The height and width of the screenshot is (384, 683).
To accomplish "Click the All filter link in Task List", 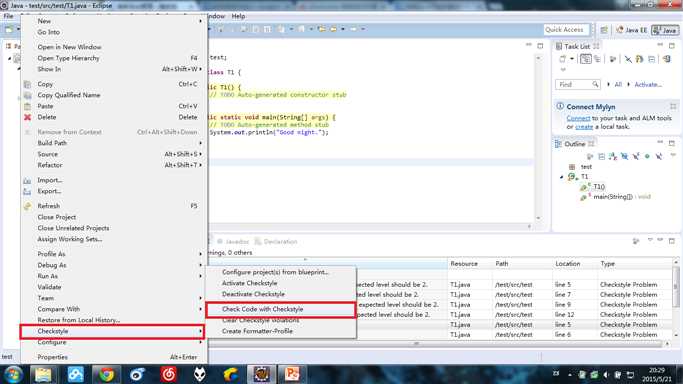I will pyautogui.click(x=618, y=84).
